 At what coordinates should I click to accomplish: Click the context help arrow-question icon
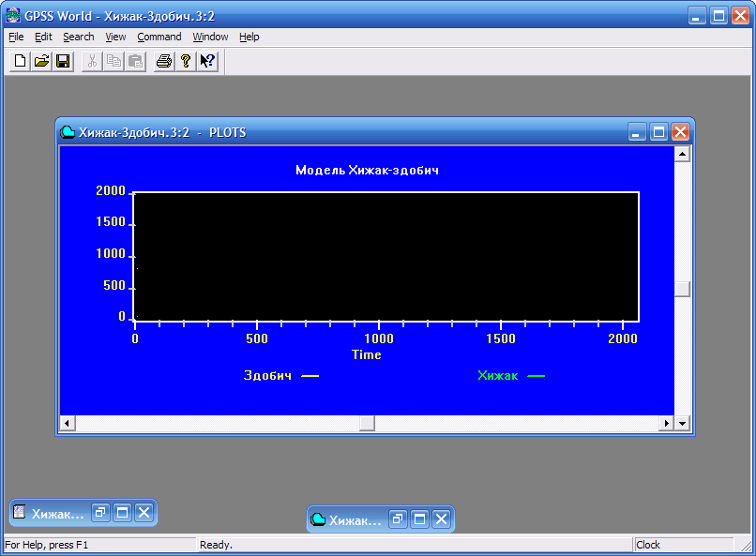(208, 61)
